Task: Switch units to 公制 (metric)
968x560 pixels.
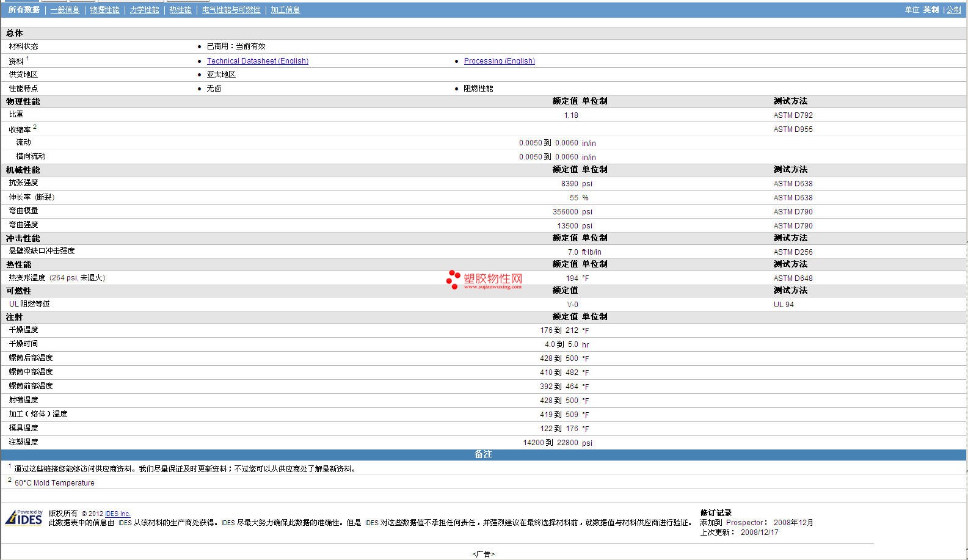Action: pos(953,10)
